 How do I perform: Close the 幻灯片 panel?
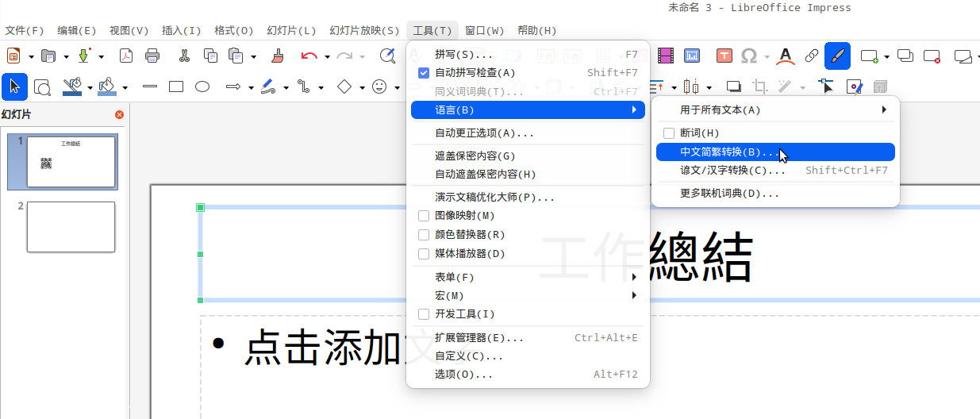tap(120, 114)
